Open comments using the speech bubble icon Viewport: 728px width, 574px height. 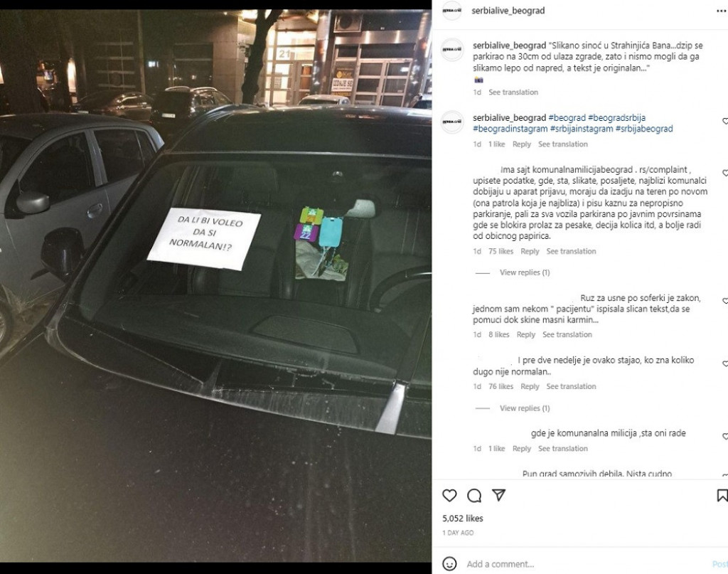pyautogui.click(x=474, y=496)
